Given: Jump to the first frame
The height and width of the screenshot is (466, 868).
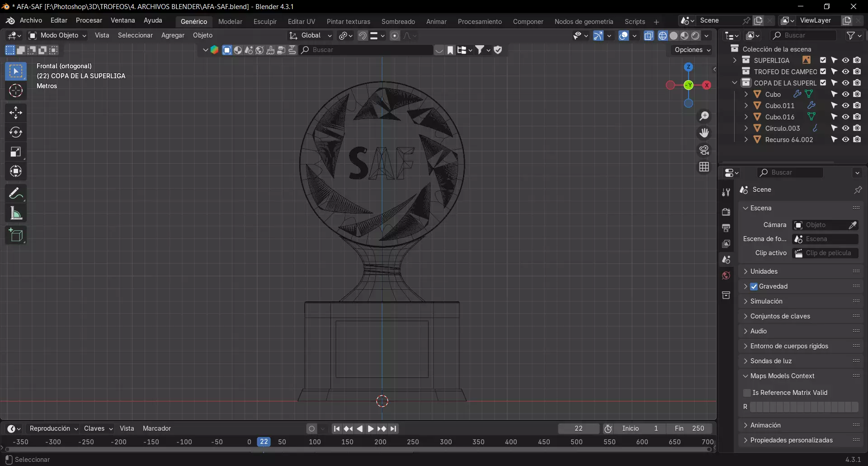Looking at the screenshot, I should click(x=336, y=428).
